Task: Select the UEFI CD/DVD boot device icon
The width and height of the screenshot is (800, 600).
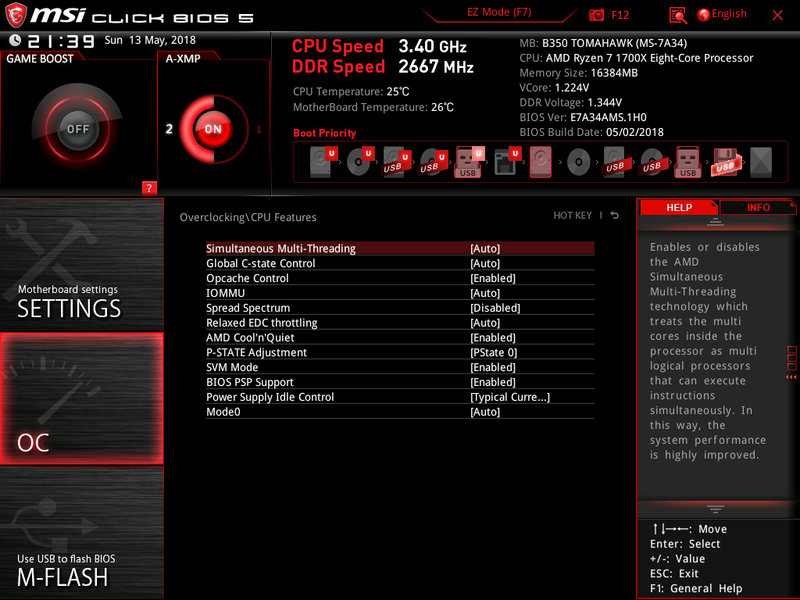Action: (360, 162)
